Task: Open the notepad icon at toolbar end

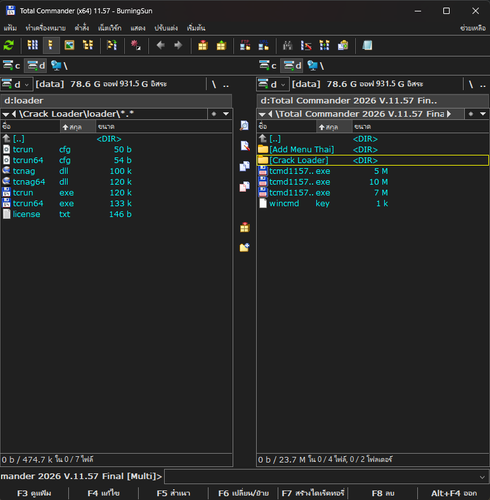Action: point(367,45)
